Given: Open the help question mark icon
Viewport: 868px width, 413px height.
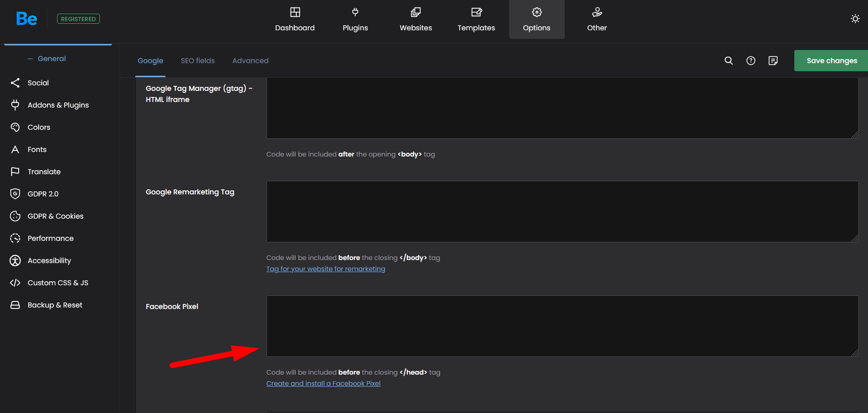Looking at the screenshot, I should (751, 61).
